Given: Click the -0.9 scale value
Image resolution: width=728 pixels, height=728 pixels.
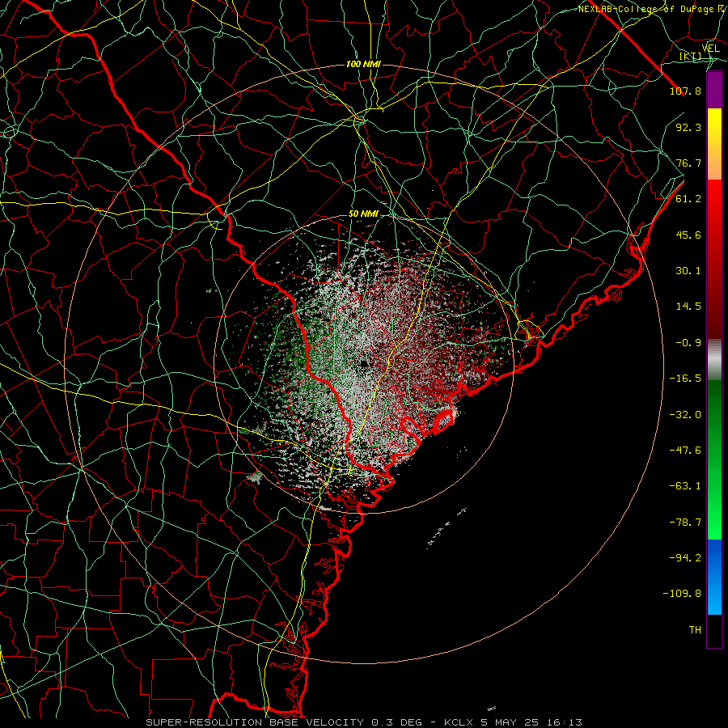Looking at the screenshot, I should 688,343.
